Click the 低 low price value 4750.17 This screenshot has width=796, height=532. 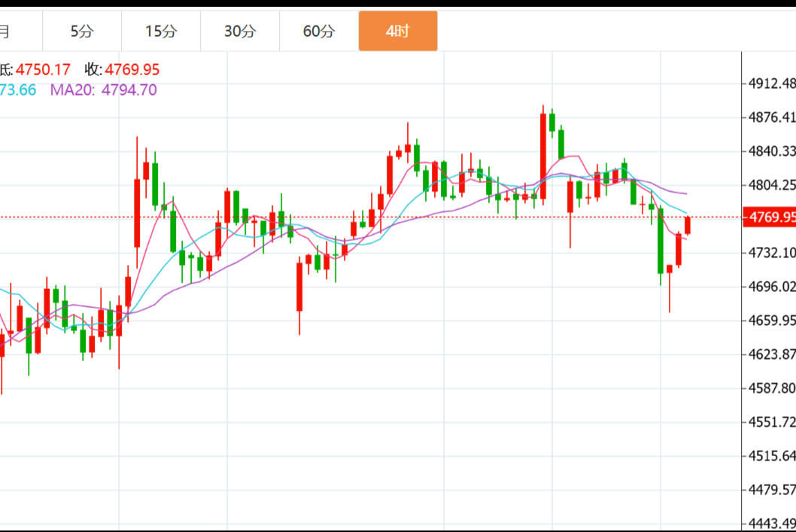[x=43, y=70]
